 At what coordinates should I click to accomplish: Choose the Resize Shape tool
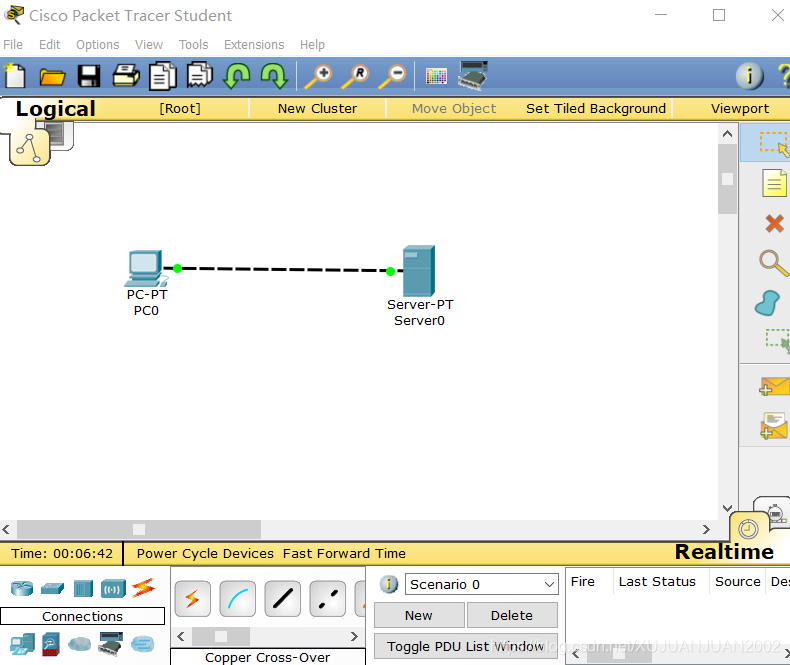777,341
